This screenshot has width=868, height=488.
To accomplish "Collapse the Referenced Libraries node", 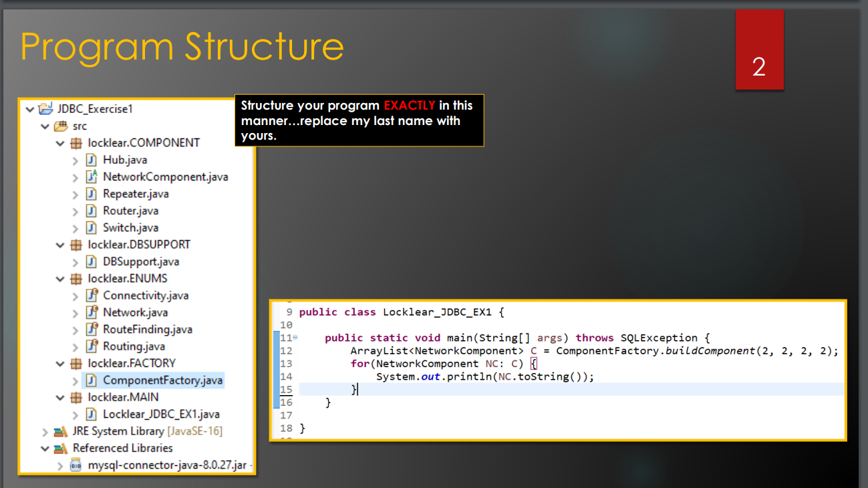I will (x=45, y=447).
